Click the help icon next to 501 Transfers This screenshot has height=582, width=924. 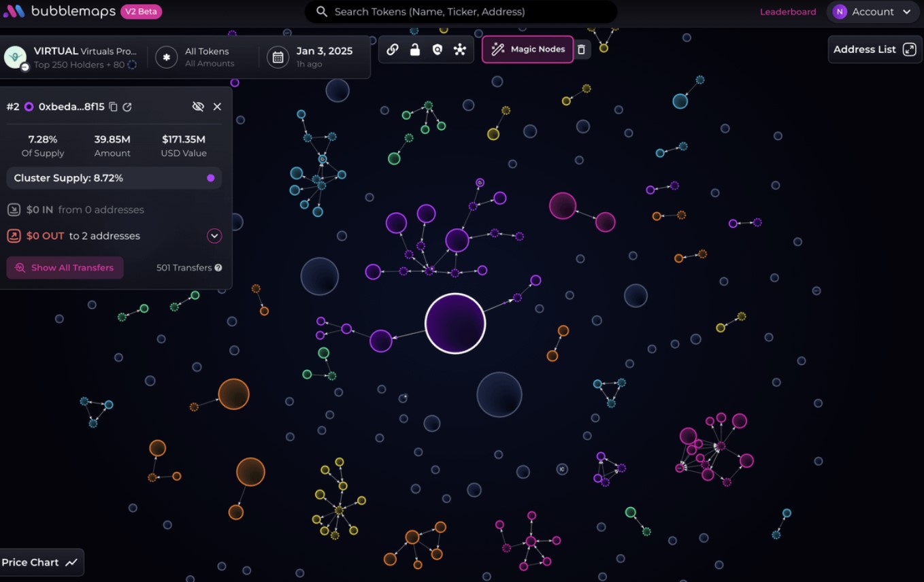tap(218, 268)
